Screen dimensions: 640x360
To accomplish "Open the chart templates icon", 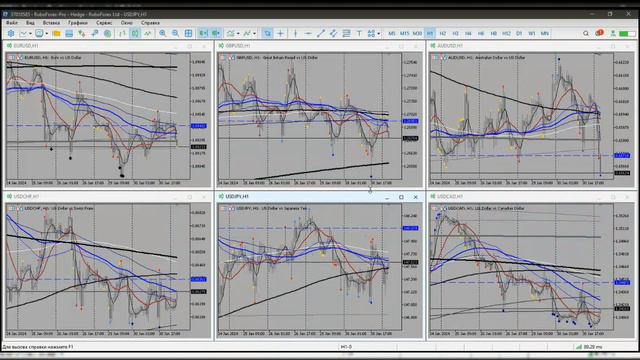I will tap(247, 33).
